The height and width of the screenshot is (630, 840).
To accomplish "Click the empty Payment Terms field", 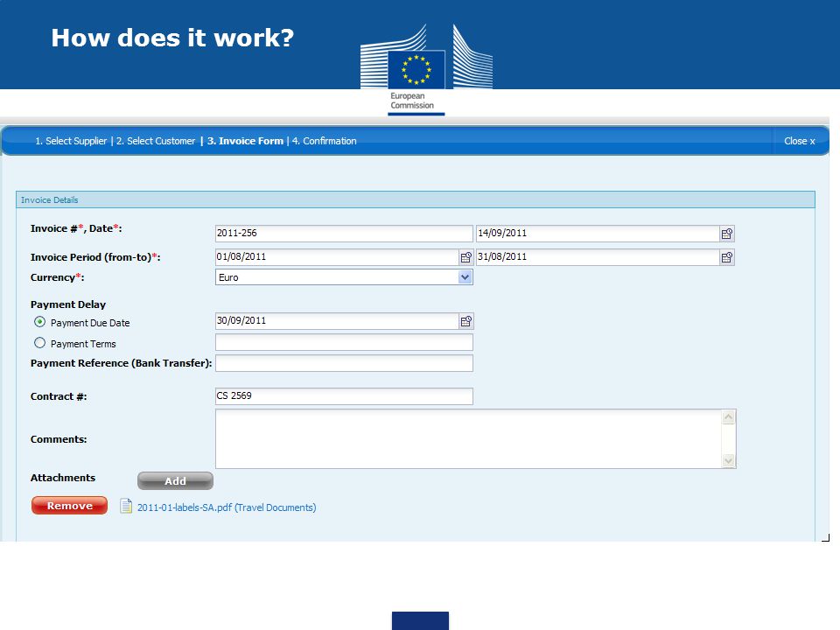I will coord(344,342).
